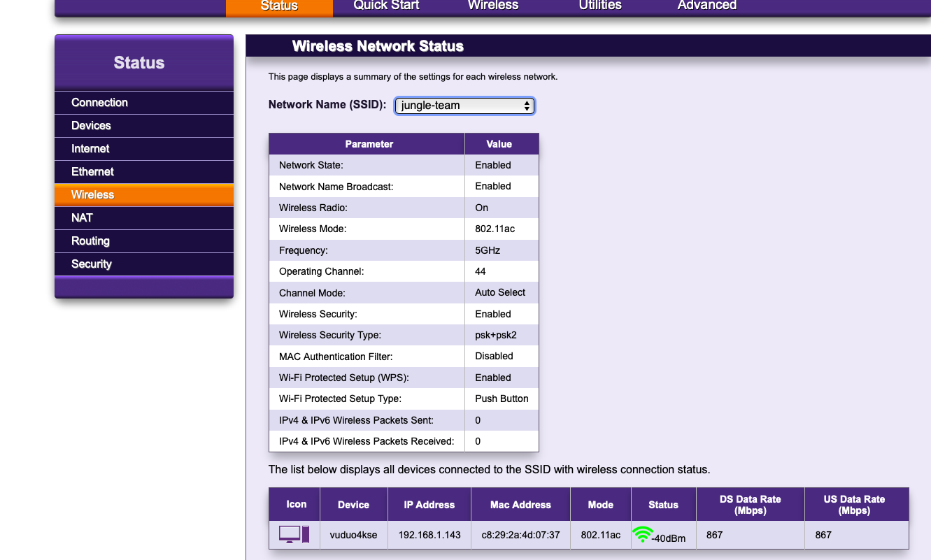Open the Security sidebar item

tap(92, 264)
